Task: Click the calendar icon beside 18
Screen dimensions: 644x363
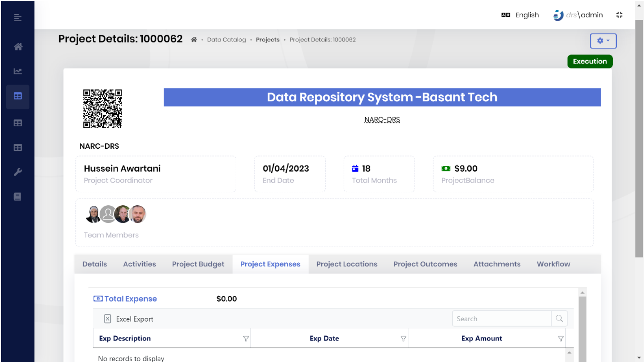Action: (x=355, y=168)
